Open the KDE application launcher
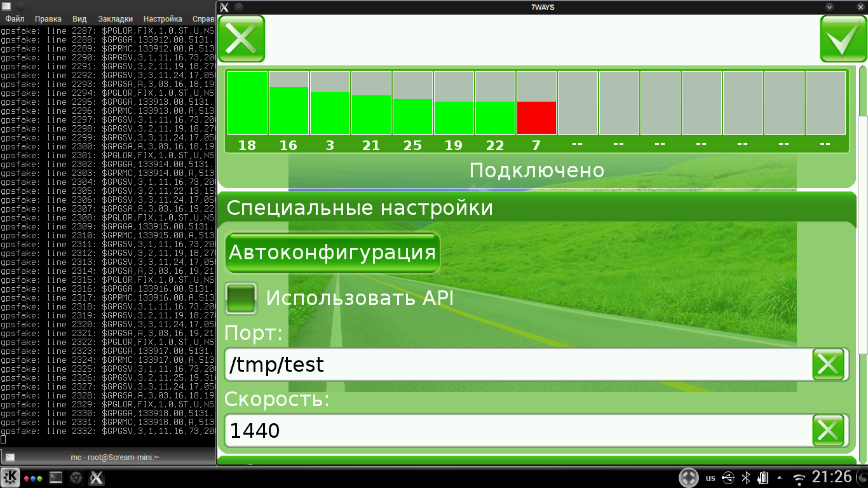This screenshot has width=868, height=488. pyautogui.click(x=10, y=478)
